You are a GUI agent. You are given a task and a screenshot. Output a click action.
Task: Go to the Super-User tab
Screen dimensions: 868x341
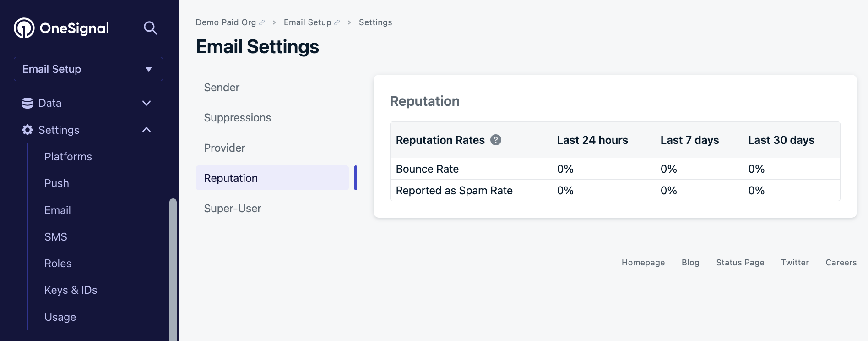click(x=233, y=209)
